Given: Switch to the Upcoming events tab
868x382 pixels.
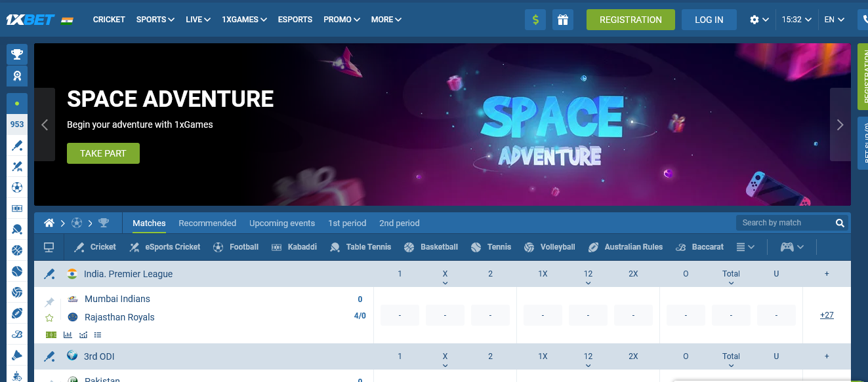Looking at the screenshot, I should (x=282, y=223).
